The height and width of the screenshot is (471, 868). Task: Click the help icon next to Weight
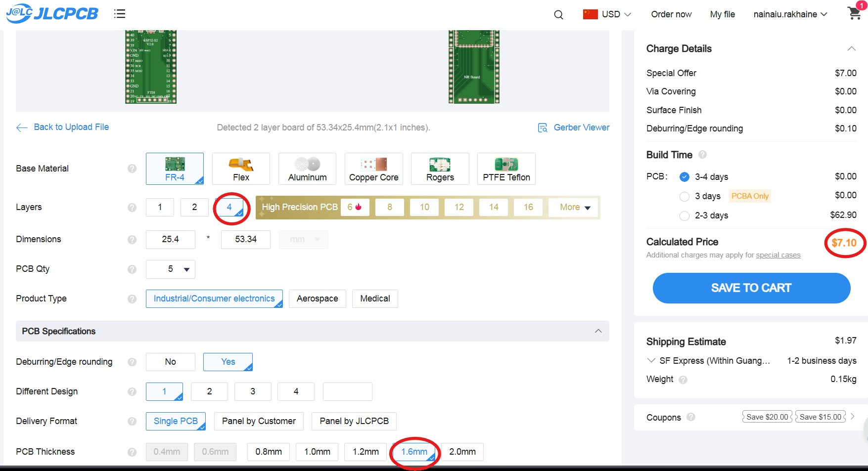pos(683,380)
